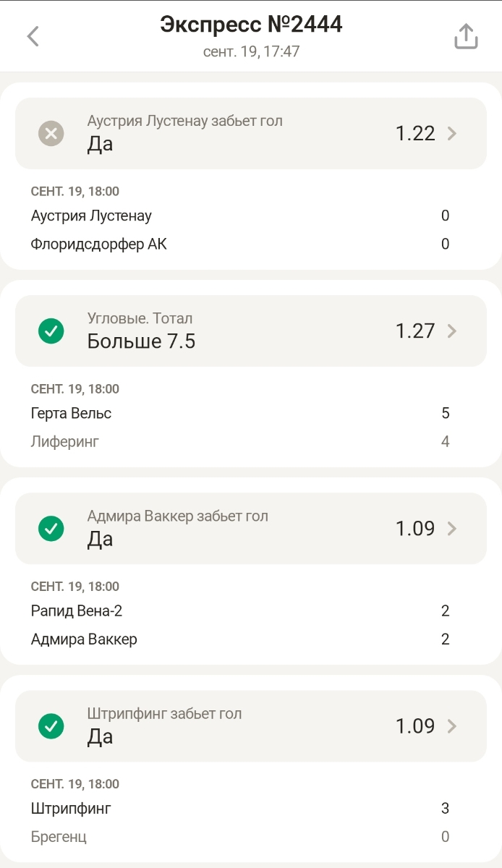The height and width of the screenshot is (868, 502).
Task: Tap the back arrow icon
Action: click(x=33, y=36)
